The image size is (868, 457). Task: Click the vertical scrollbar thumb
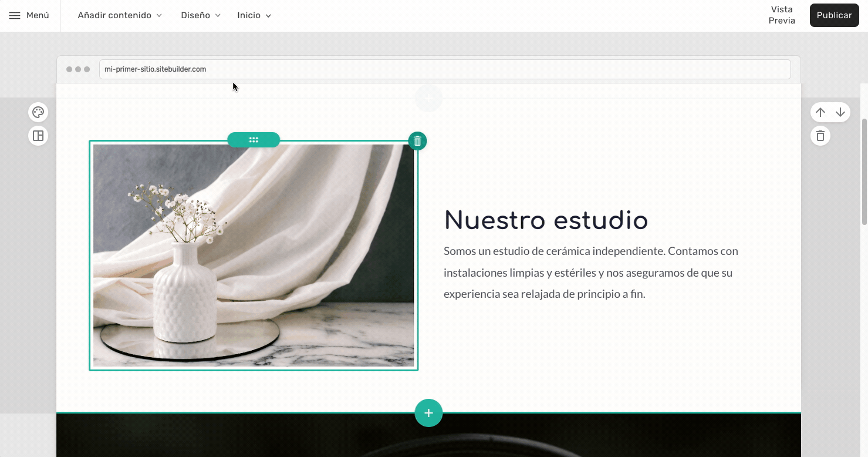tap(864, 171)
